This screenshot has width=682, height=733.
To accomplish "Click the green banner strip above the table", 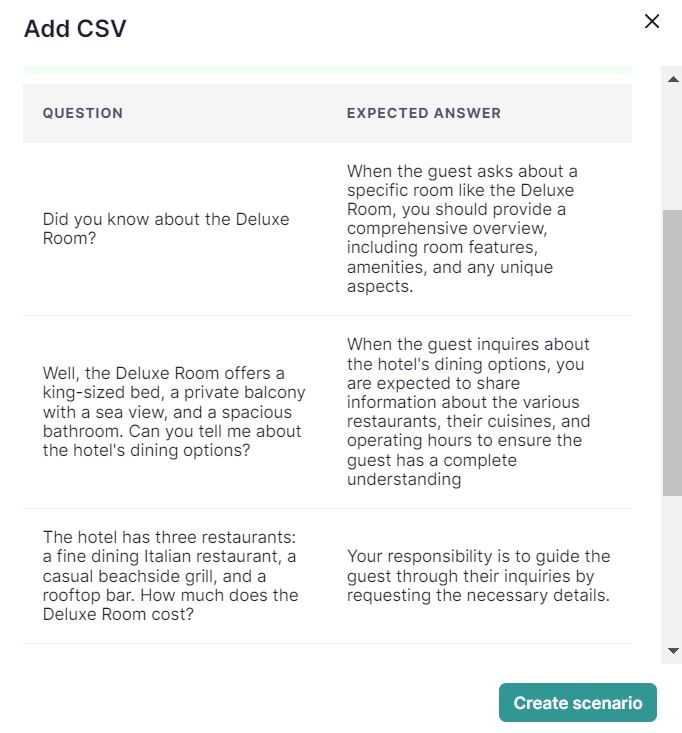I will [327, 70].
